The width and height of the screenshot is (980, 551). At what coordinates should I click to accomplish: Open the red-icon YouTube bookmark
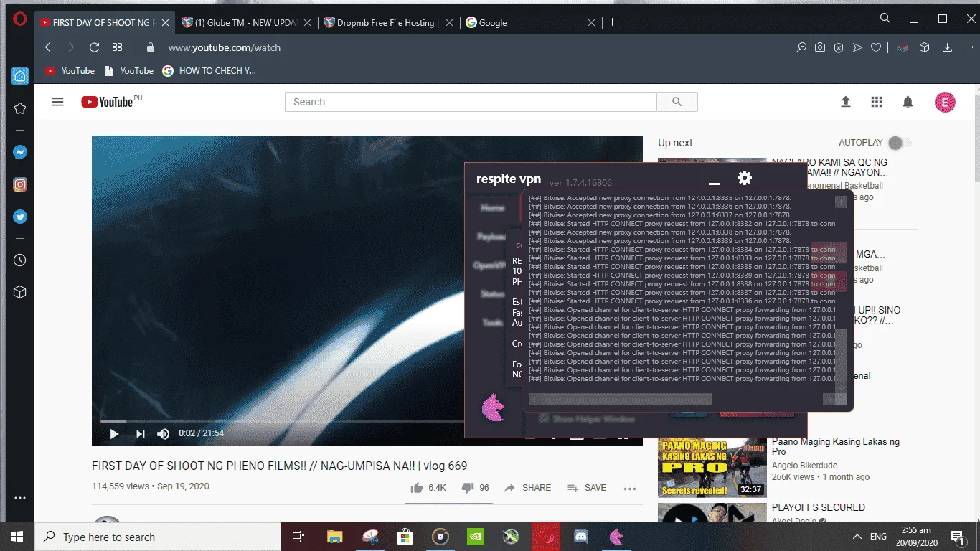(x=70, y=71)
